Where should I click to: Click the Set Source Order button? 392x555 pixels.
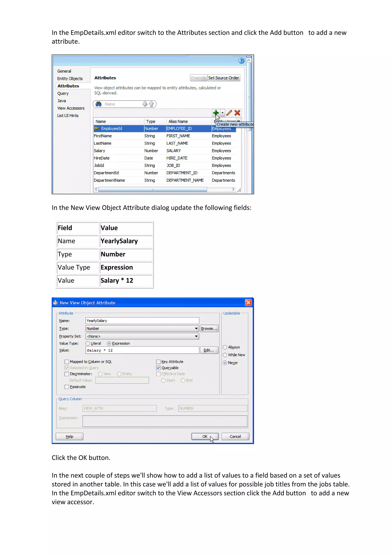224,78
